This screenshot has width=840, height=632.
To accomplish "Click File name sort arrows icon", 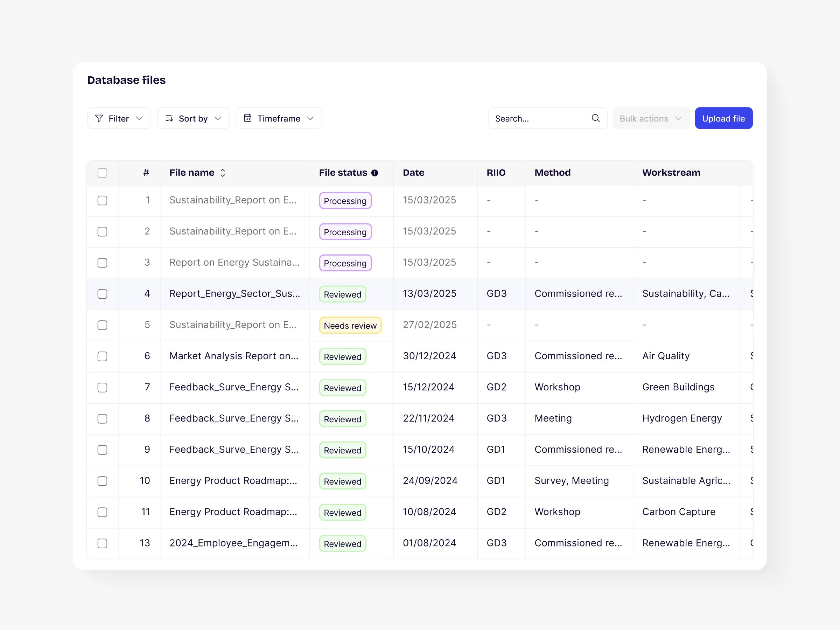I will tap(223, 173).
